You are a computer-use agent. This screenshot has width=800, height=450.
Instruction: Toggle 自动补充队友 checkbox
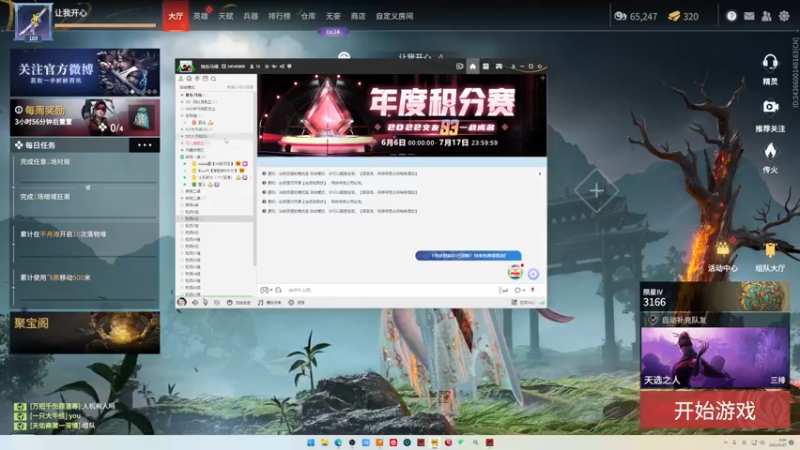coord(653,320)
